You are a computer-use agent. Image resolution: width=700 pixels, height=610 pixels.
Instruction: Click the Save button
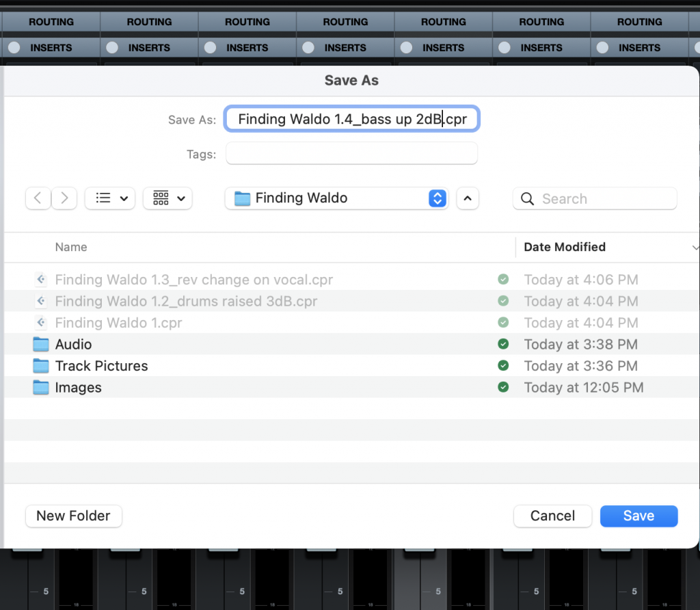[x=638, y=516]
